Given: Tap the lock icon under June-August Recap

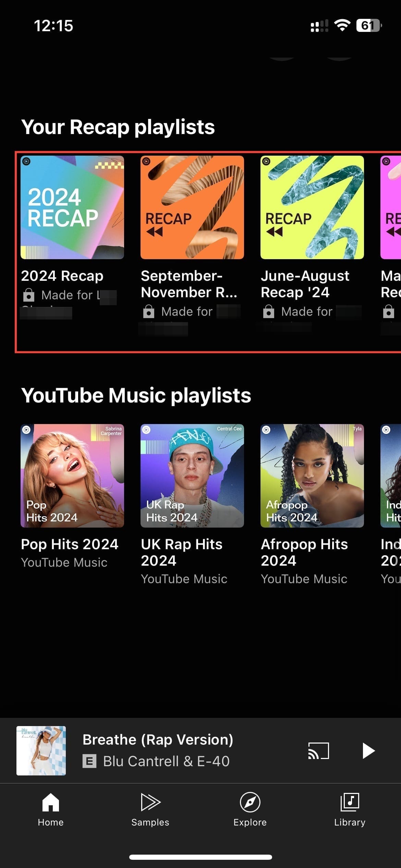Looking at the screenshot, I should coord(269,311).
